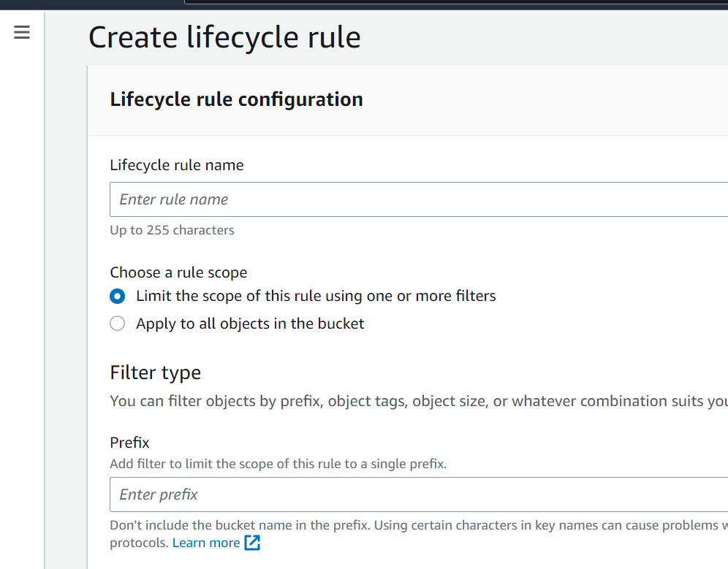Click the 'Up to 255 characters' hint text

172,230
